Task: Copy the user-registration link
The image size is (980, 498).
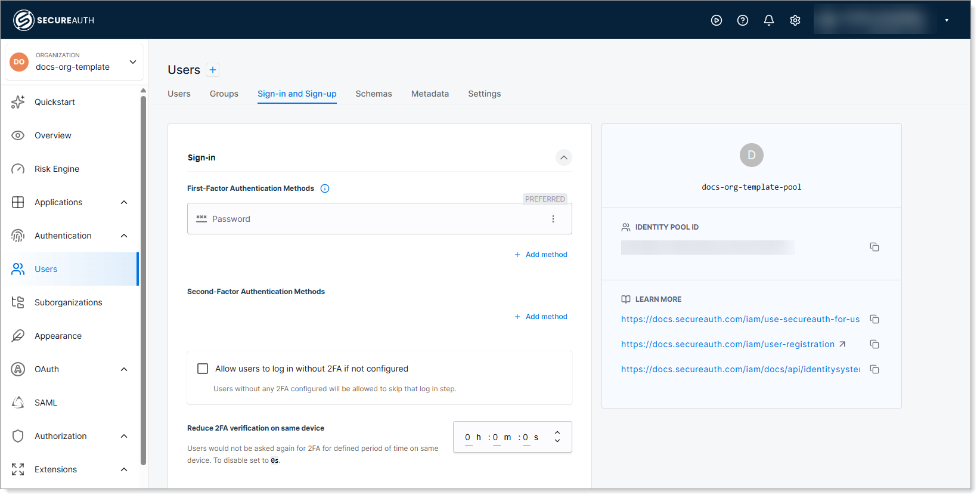Action: point(874,344)
